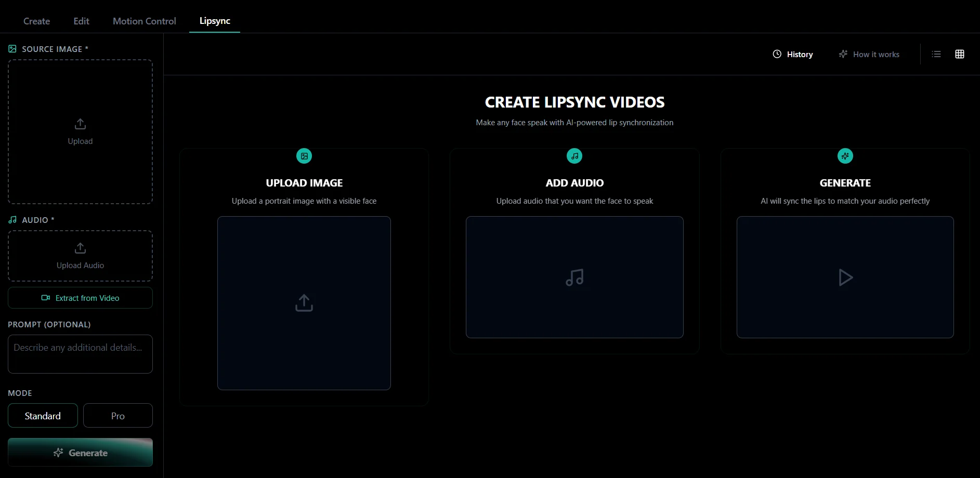This screenshot has height=478, width=980.
Task: Click the upload arrow icon in Source Image box
Action: click(80, 124)
